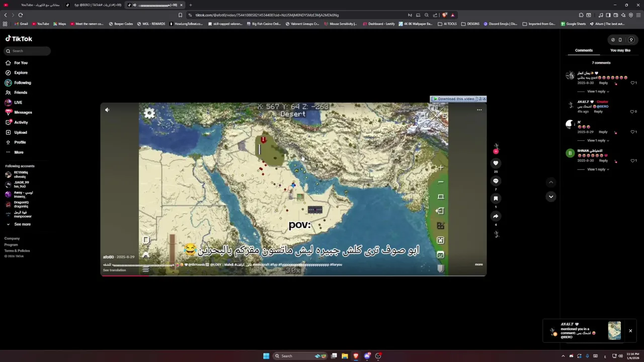Expand View 1 reply under BHNAN comment

tap(598, 169)
